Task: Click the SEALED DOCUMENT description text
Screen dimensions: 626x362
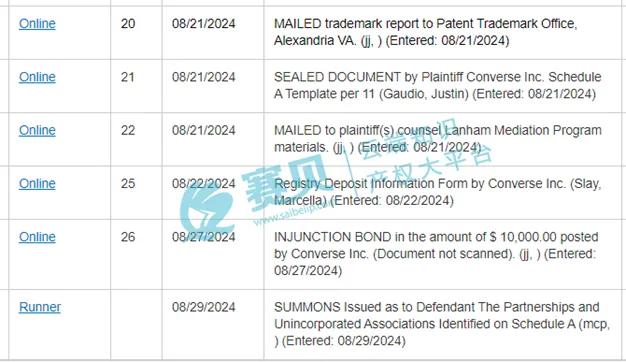Action: pos(438,85)
